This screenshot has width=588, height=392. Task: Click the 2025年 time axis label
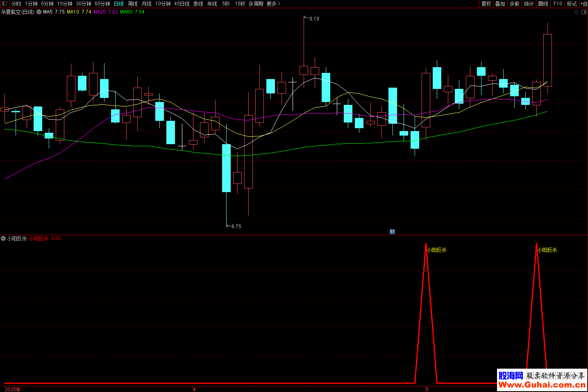13,389
